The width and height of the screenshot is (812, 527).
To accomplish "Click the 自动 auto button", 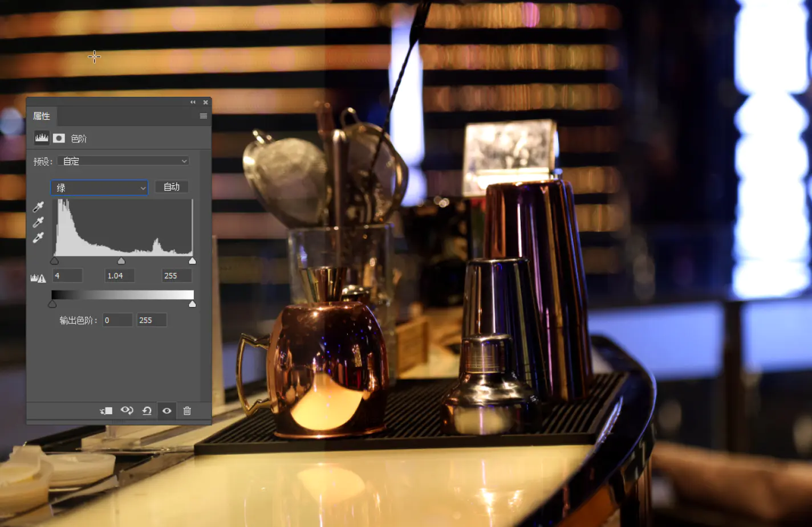I will coord(172,187).
